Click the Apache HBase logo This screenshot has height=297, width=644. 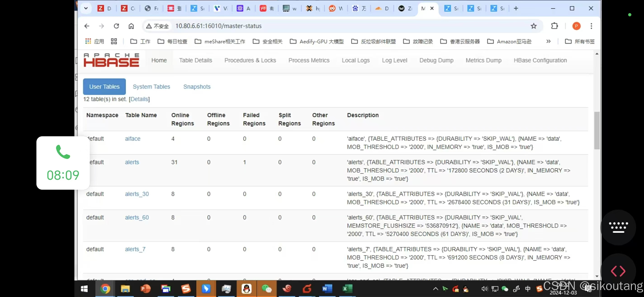point(111,60)
